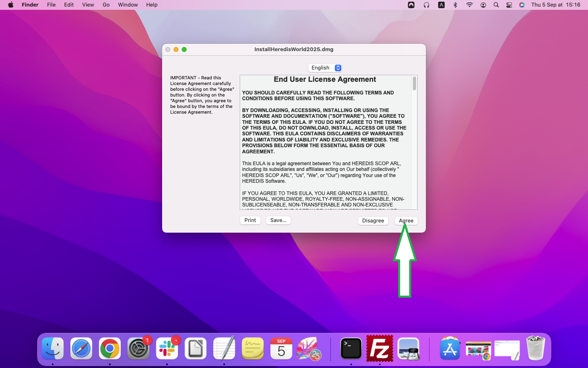Open App Store from the Dock
The height and width of the screenshot is (368, 588).
pos(450,349)
